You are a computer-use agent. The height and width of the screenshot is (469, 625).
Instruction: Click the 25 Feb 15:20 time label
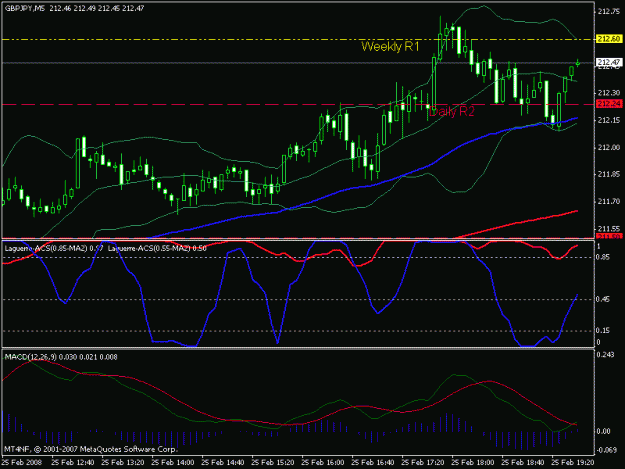273,463
